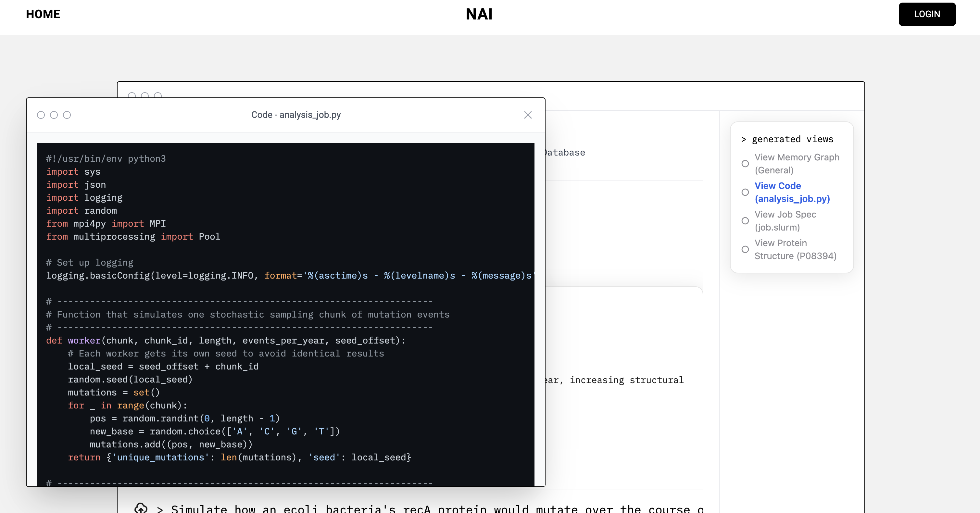
Task: Click first circle of background window titlebar
Action: tap(132, 95)
